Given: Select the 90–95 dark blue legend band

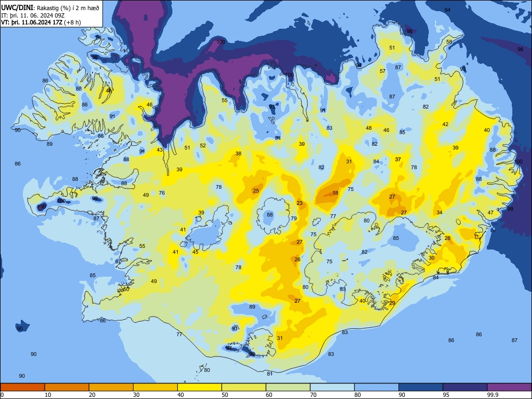Looking at the screenshot, I should point(421,387).
